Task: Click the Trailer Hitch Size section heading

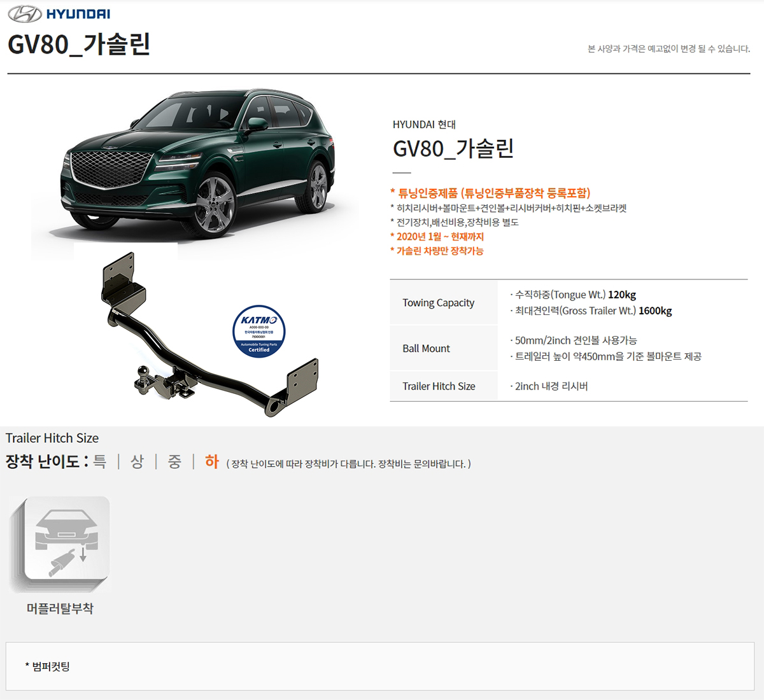Action: [52, 438]
